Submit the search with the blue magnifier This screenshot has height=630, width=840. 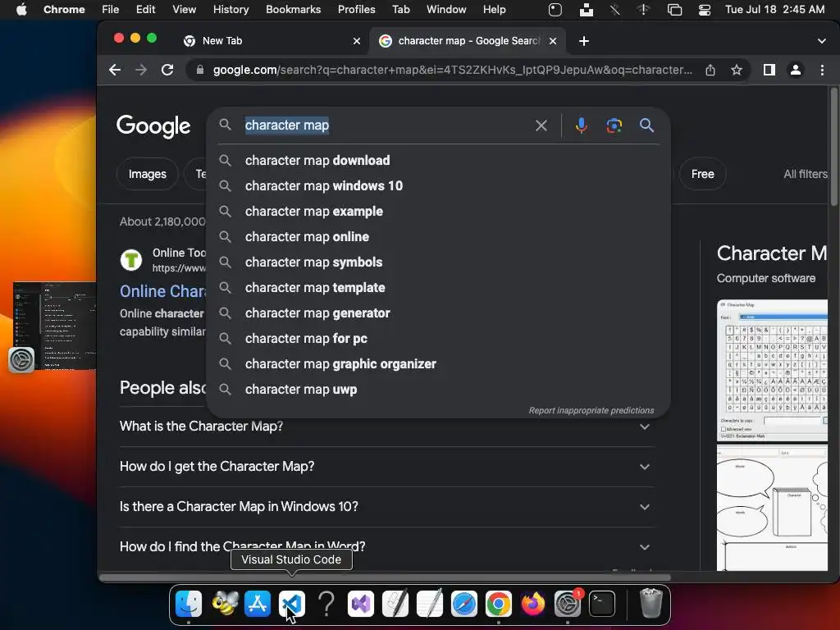pos(646,126)
